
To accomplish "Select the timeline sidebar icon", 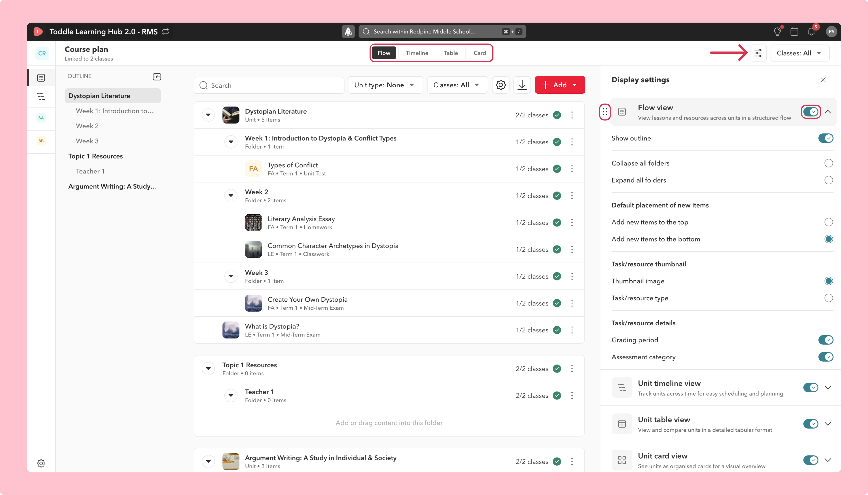I will tap(41, 97).
